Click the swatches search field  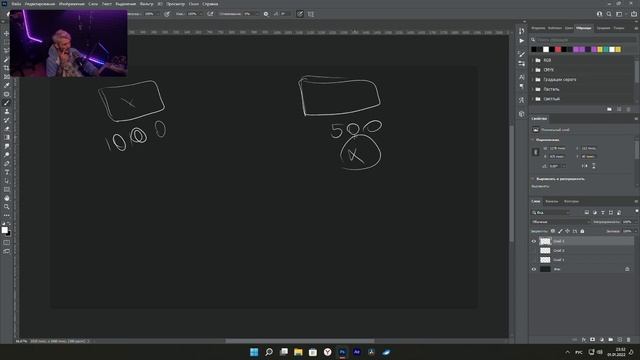pyautogui.click(x=584, y=40)
